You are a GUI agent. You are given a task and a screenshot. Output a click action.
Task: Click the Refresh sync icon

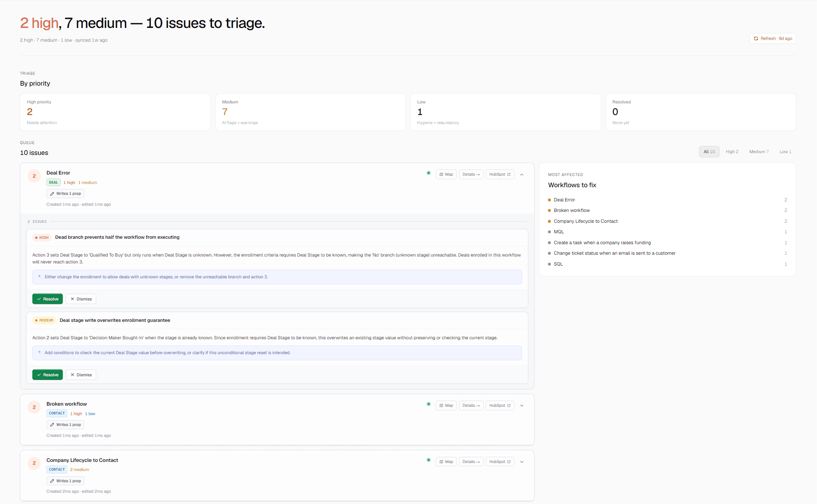(756, 38)
